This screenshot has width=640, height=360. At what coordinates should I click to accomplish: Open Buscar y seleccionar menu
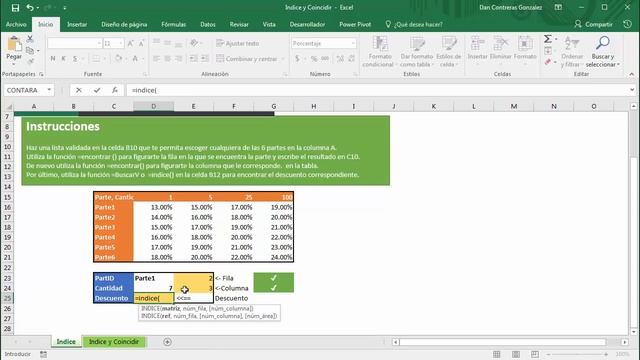pos(602,52)
